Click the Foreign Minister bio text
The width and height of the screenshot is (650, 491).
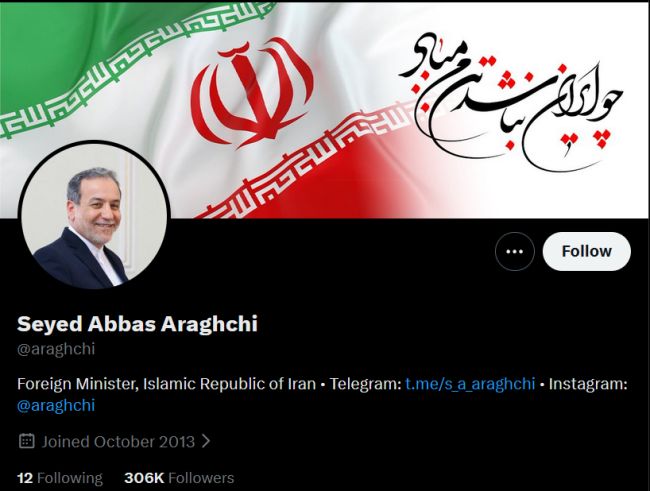pos(166,384)
